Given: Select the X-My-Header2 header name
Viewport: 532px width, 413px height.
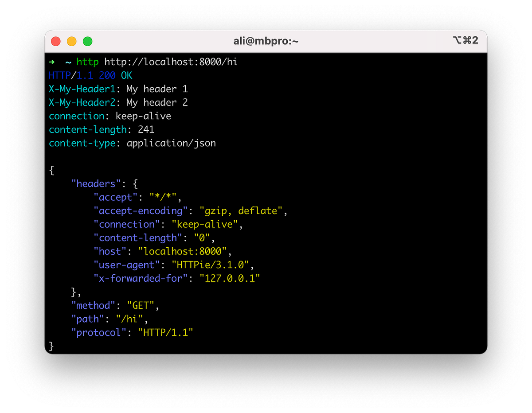Looking at the screenshot, I should point(82,102).
